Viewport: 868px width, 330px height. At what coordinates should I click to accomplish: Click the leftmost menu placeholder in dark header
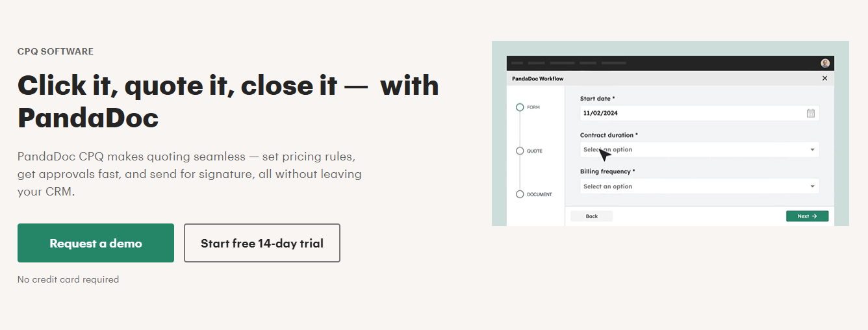click(x=517, y=63)
